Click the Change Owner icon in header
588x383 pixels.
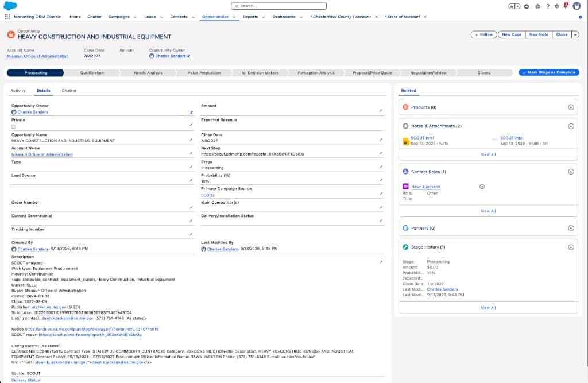click(x=188, y=56)
